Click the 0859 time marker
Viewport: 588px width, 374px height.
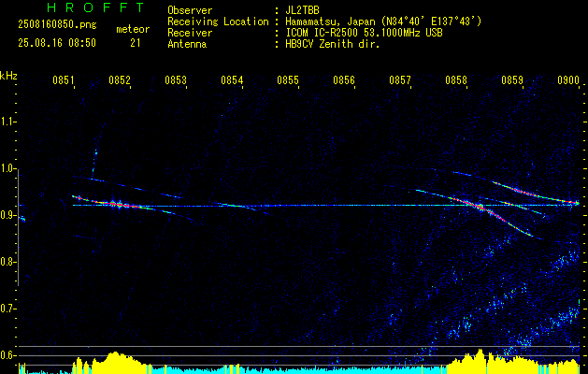512,80
